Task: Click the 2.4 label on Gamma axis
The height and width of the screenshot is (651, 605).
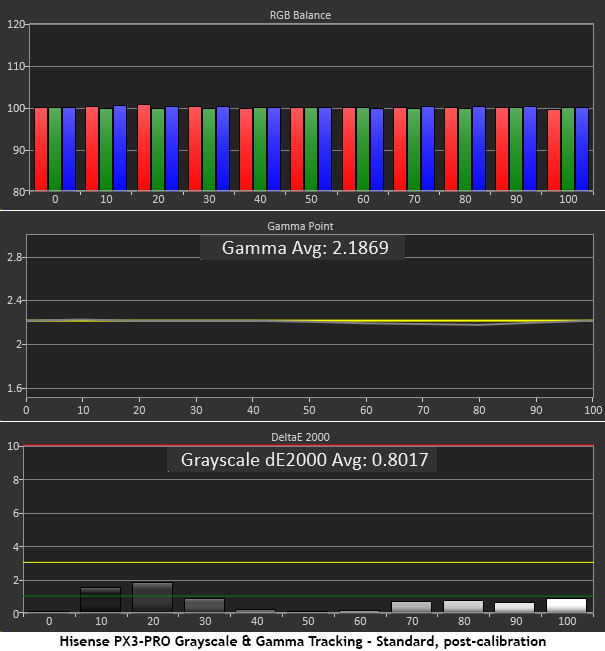Action: pos(15,300)
